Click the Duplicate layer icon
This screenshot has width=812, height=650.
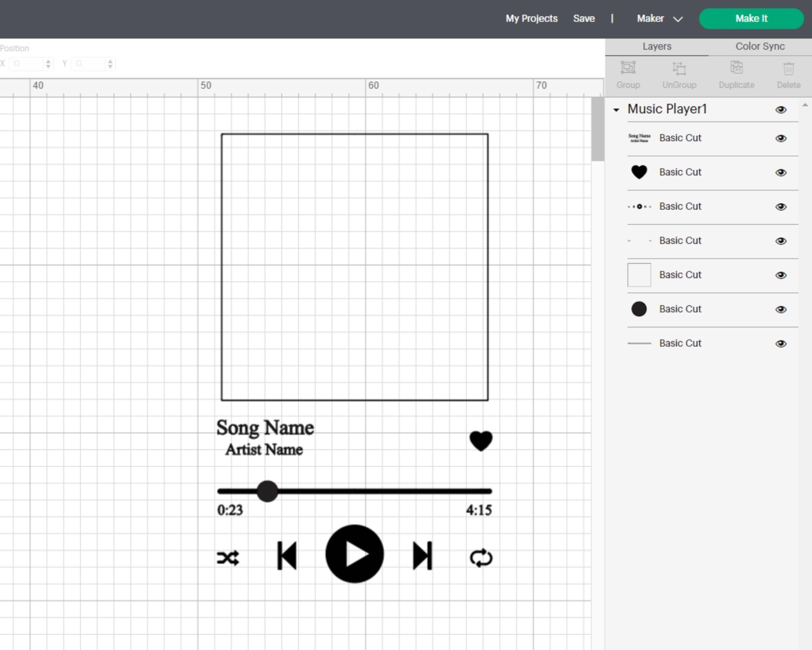[736, 68]
